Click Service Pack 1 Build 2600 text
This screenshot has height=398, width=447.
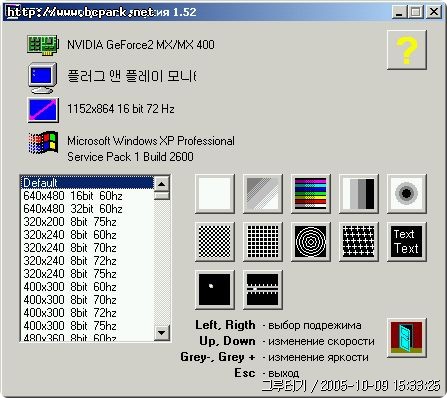pos(130,157)
